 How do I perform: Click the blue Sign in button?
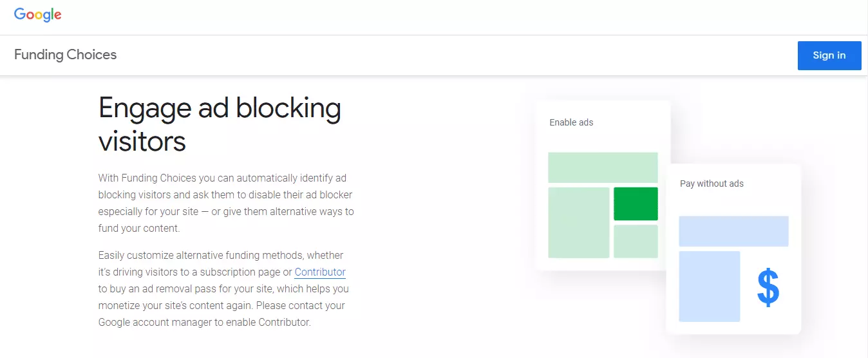(x=829, y=55)
